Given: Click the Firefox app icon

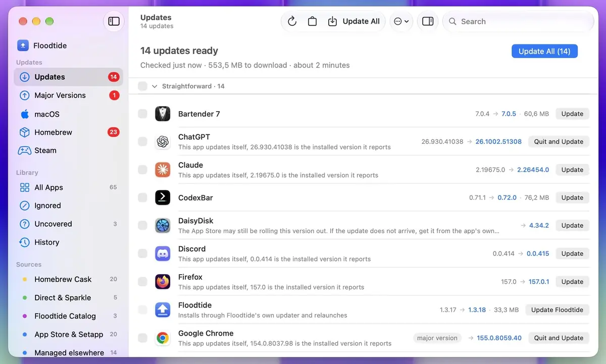Looking at the screenshot, I should (x=163, y=282).
